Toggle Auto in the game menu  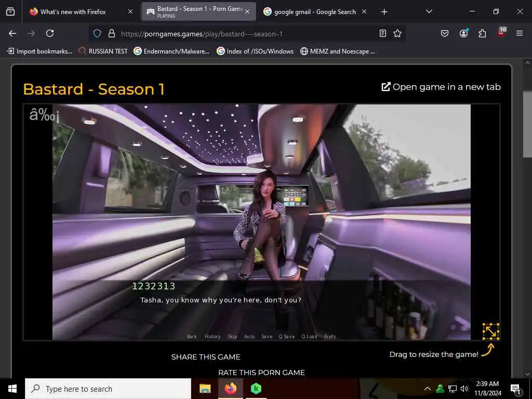click(x=249, y=337)
